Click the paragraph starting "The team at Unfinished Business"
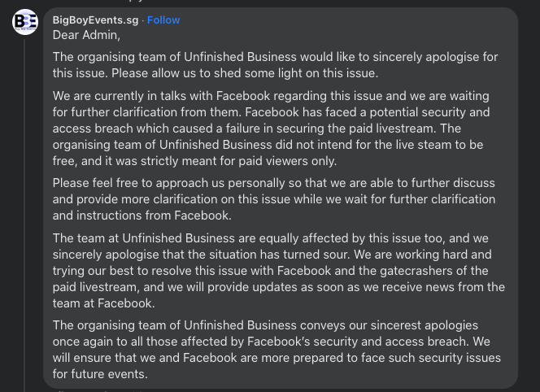This screenshot has width=540, height=392. (x=277, y=270)
